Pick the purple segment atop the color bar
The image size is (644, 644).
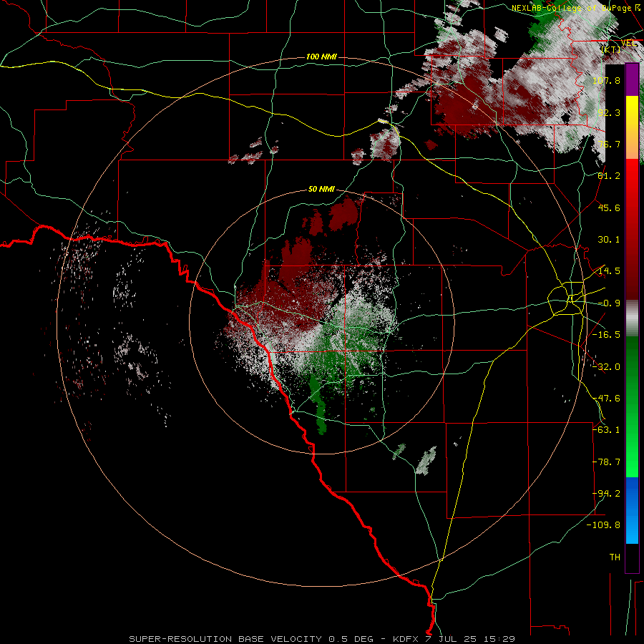click(632, 79)
